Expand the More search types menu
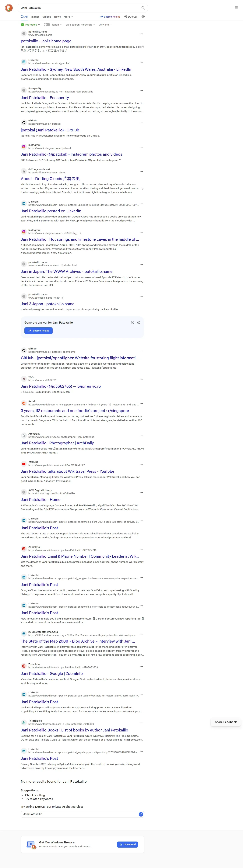This screenshot has width=243, height=868. point(69,17)
